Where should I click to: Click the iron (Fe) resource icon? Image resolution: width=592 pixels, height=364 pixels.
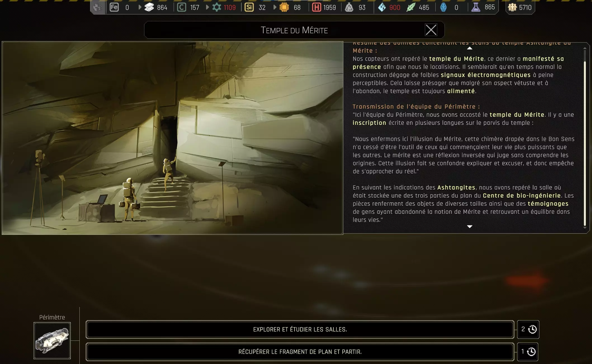(114, 7)
